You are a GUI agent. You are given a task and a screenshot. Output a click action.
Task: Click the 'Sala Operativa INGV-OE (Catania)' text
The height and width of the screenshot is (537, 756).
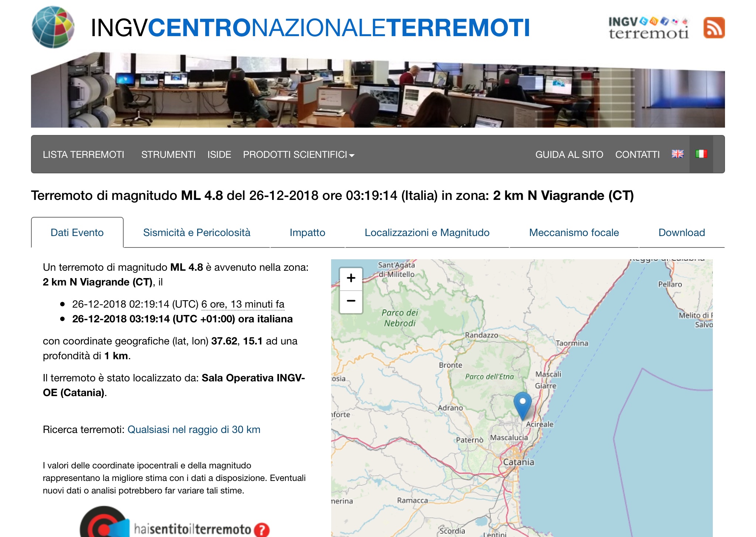tap(174, 385)
